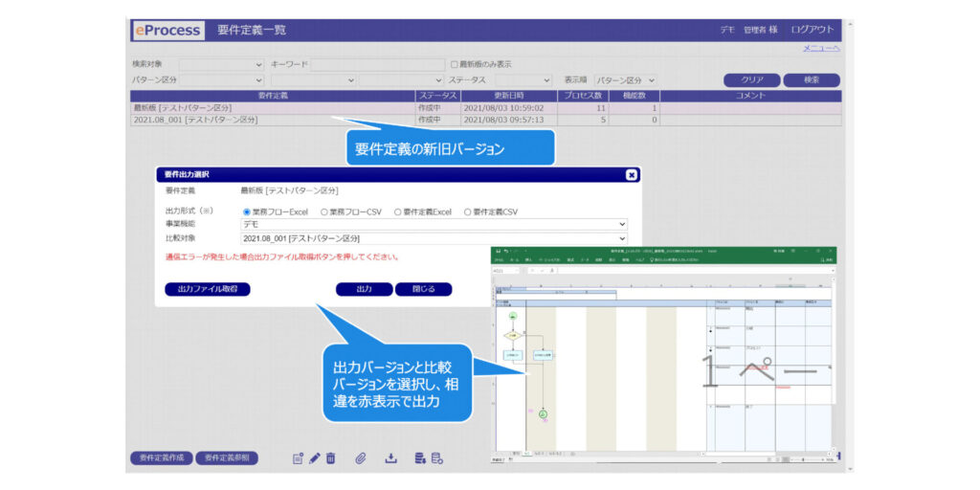The height and width of the screenshot is (490, 980).
Task: Click the new document icon in bottom toolbar
Action: coord(298,458)
